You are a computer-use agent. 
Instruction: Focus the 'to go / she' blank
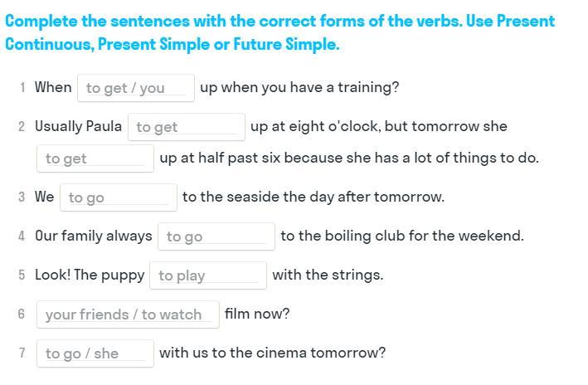[x=95, y=353]
